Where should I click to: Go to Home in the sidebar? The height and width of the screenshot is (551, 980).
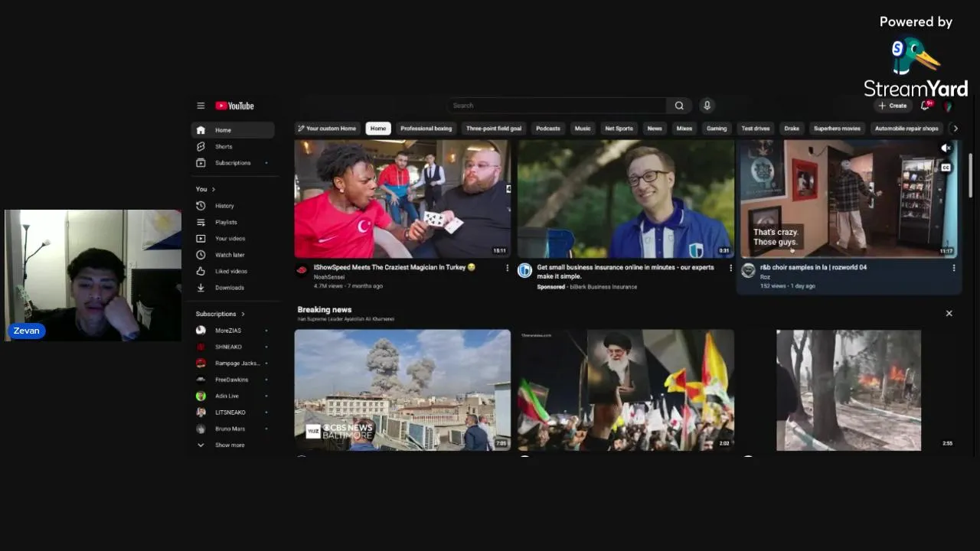[232, 130]
